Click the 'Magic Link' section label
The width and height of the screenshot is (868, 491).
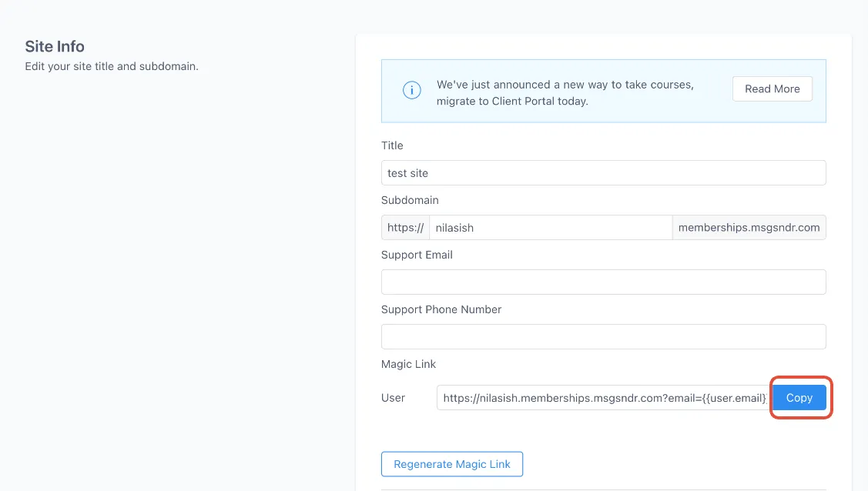pos(408,364)
